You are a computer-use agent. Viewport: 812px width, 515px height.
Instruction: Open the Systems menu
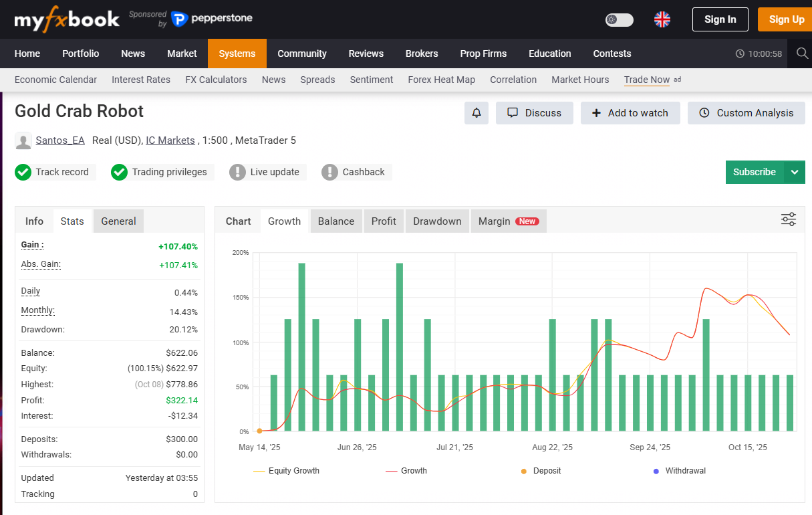pyautogui.click(x=237, y=54)
